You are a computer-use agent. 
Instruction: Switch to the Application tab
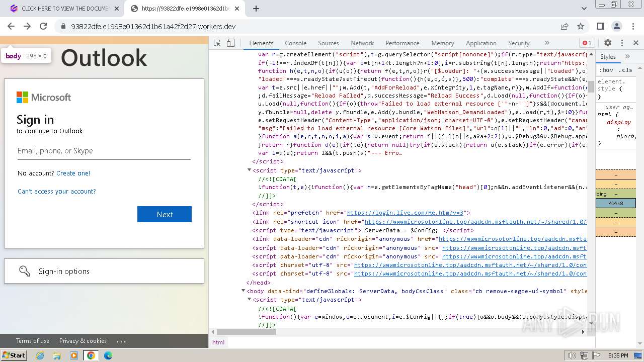481,43
